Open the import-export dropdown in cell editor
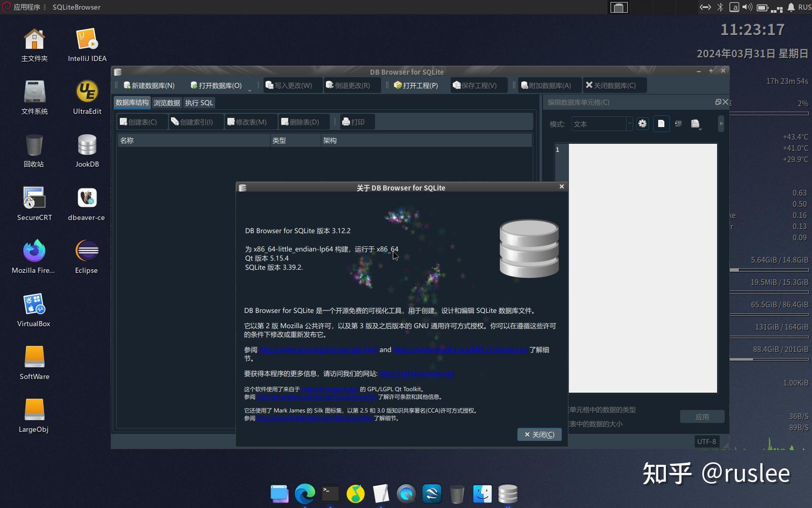 (695, 123)
